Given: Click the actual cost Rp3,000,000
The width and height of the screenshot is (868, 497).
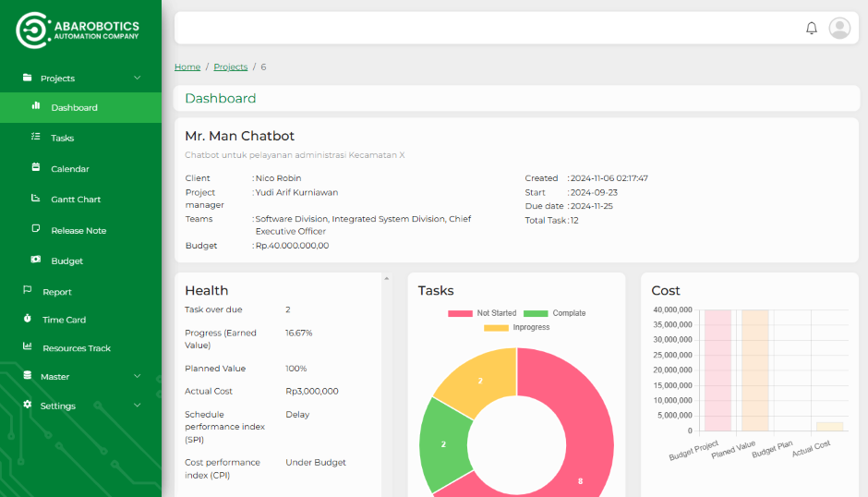Looking at the screenshot, I should click(x=312, y=391).
